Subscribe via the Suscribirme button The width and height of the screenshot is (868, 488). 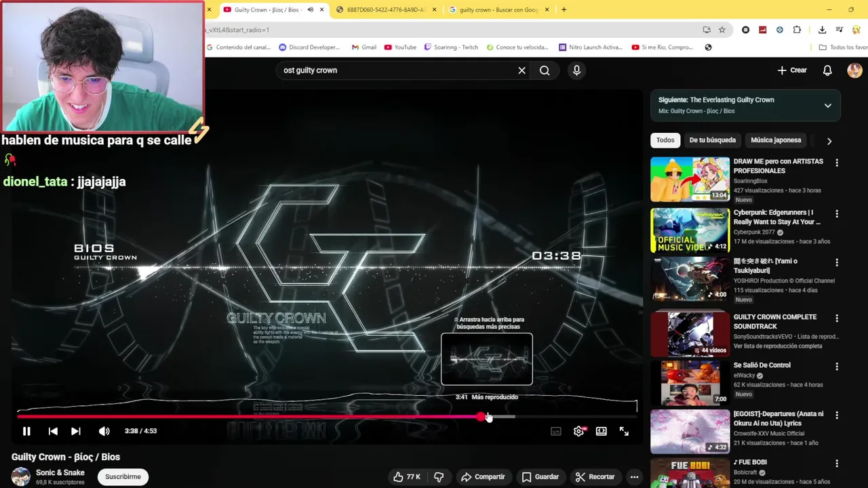pyautogui.click(x=123, y=476)
